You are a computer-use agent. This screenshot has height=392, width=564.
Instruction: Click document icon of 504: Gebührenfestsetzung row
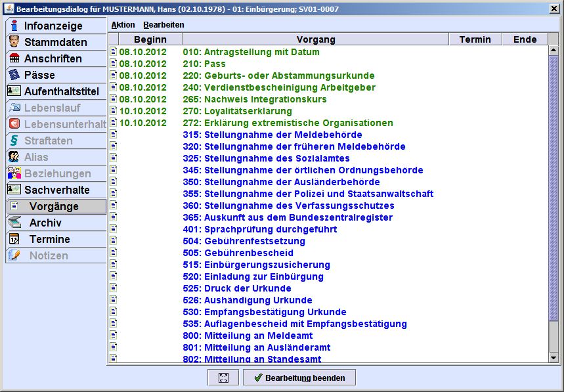coord(114,240)
